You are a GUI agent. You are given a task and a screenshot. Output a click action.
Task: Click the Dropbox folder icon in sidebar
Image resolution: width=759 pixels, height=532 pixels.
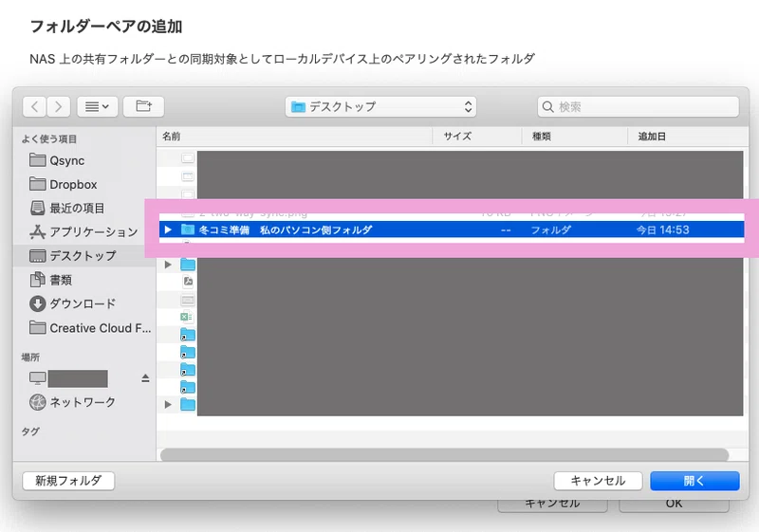click(x=37, y=184)
